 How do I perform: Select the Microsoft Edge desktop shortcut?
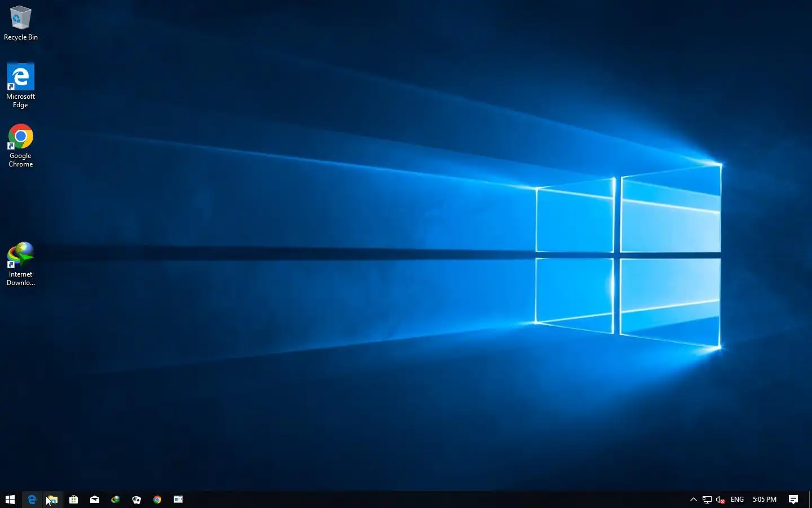[x=21, y=85]
